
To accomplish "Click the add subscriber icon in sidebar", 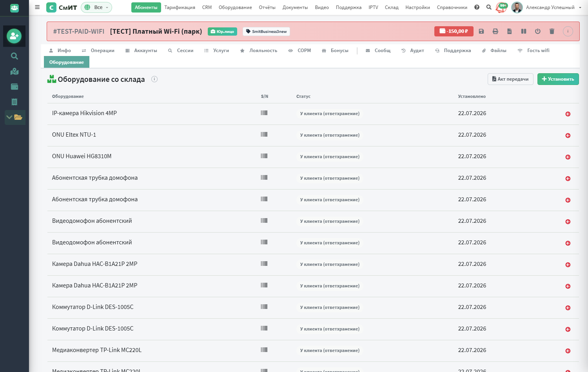I will tap(14, 36).
